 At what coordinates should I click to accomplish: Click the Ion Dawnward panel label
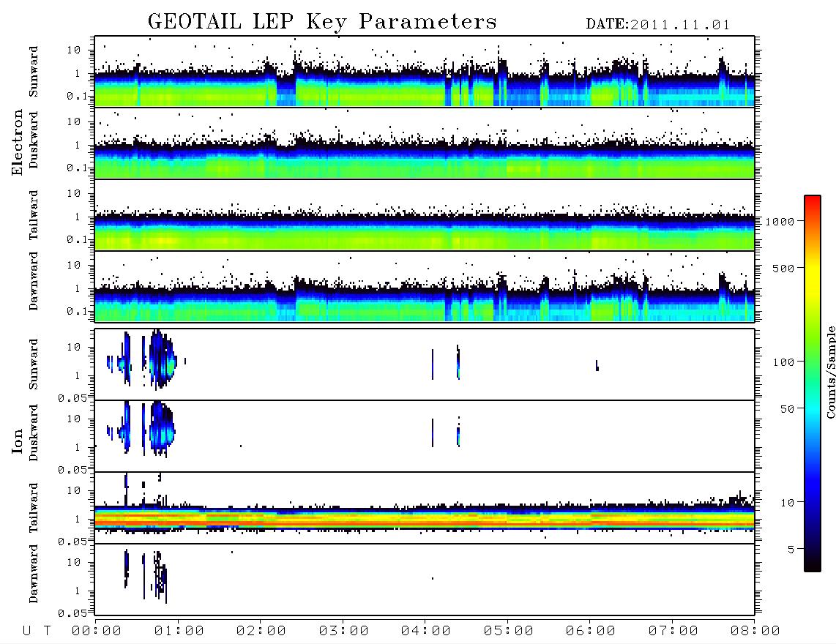pyautogui.click(x=34, y=574)
